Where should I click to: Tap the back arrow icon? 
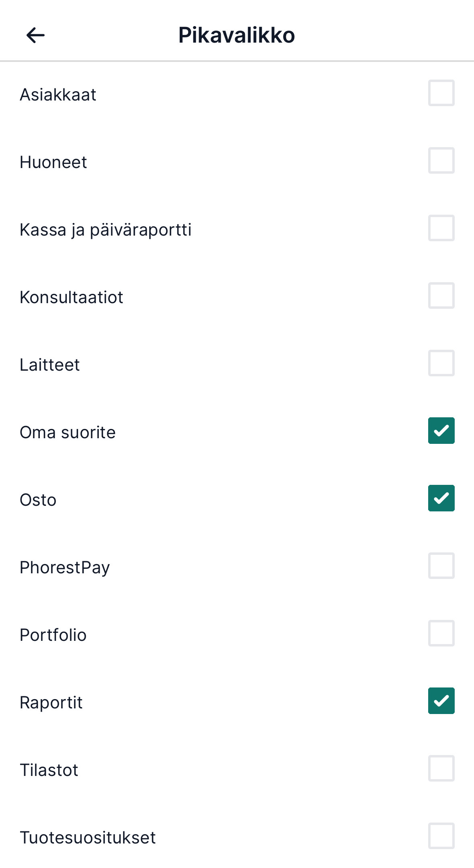coord(35,35)
